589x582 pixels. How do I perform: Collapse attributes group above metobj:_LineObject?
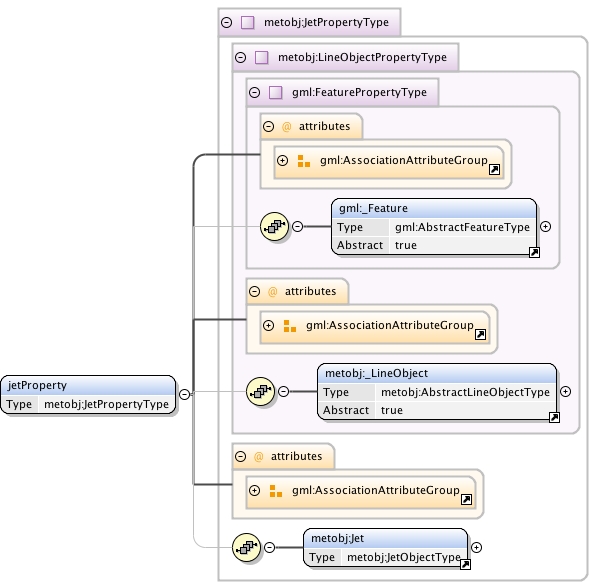(x=254, y=292)
